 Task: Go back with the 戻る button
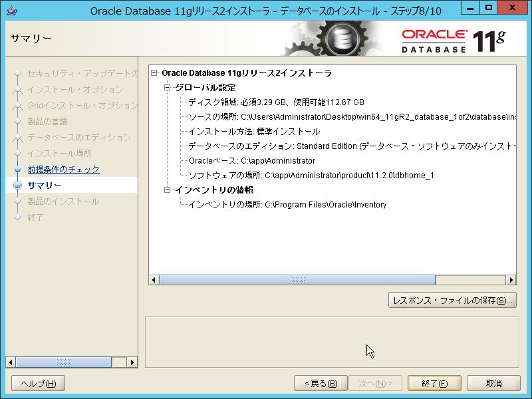click(x=321, y=384)
